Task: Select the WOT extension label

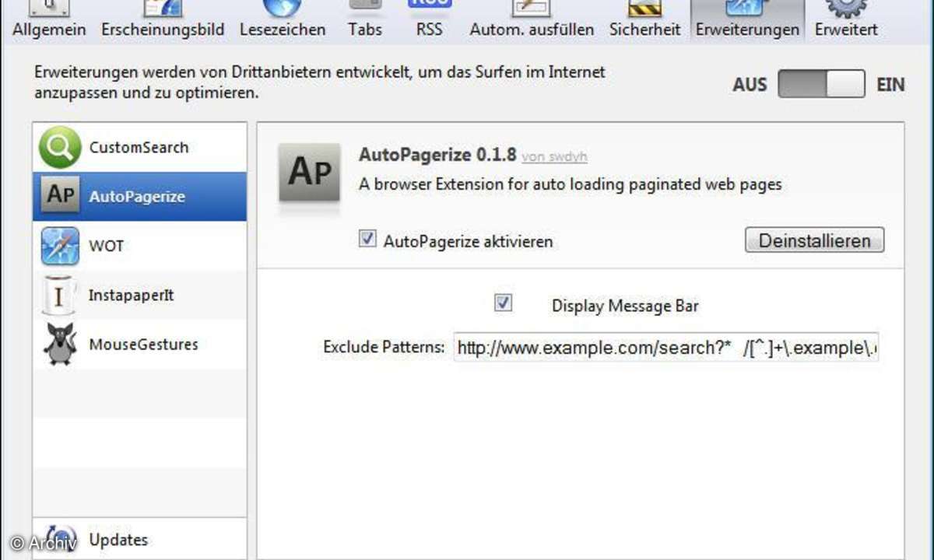Action: click(107, 246)
